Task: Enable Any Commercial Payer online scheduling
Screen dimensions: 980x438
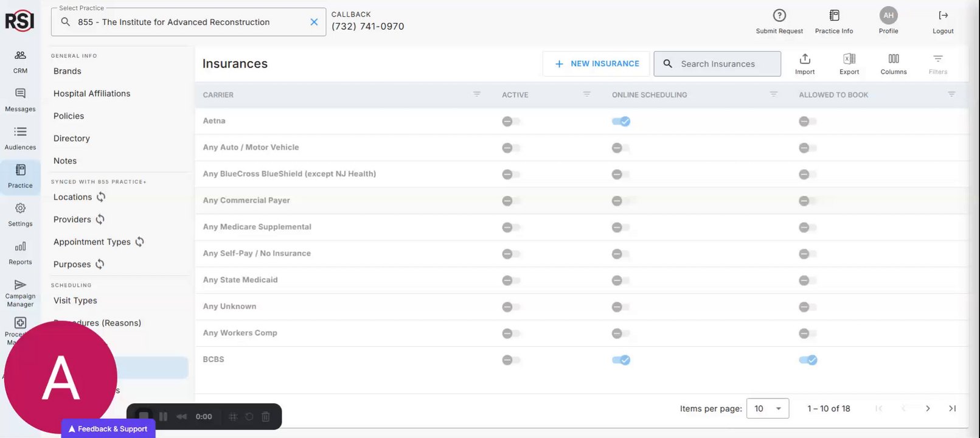Action: 621,201
